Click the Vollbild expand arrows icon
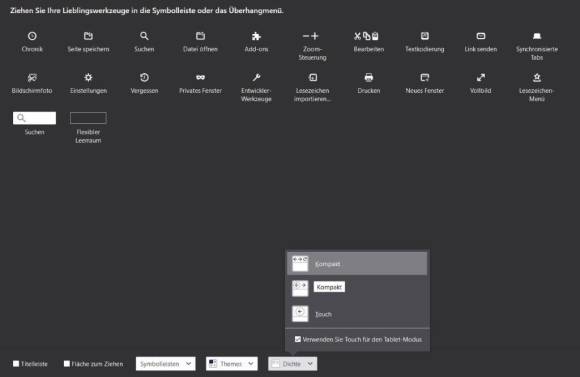 click(x=481, y=77)
